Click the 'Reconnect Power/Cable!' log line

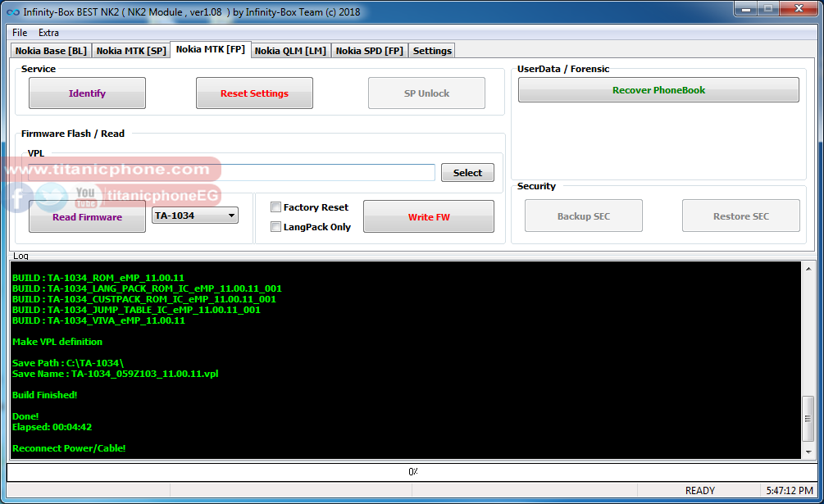tap(69, 448)
